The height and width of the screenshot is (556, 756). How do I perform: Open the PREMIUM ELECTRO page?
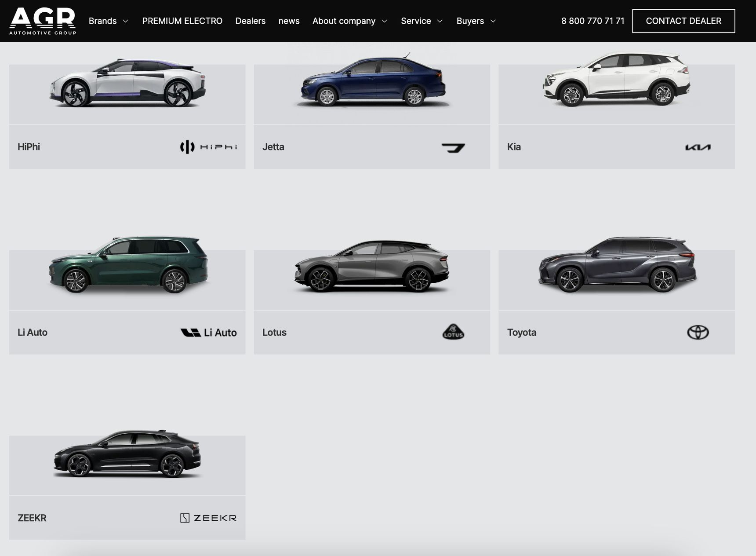coord(182,21)
